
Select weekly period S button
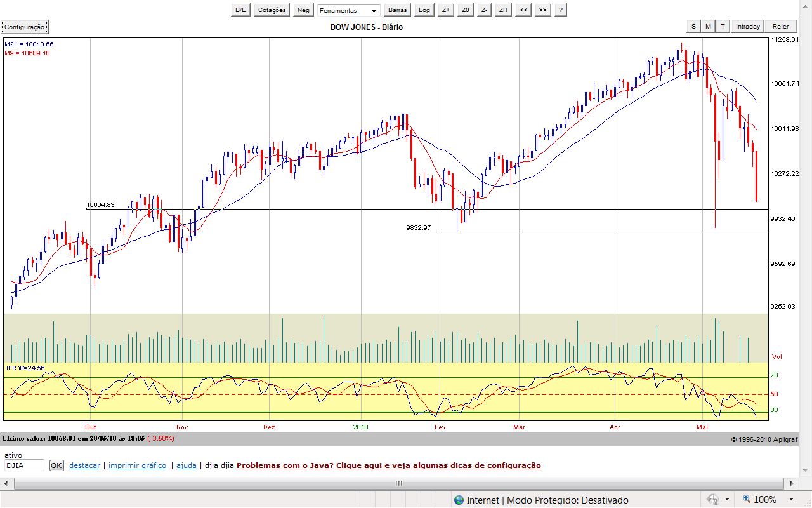[x=693, y=26]
